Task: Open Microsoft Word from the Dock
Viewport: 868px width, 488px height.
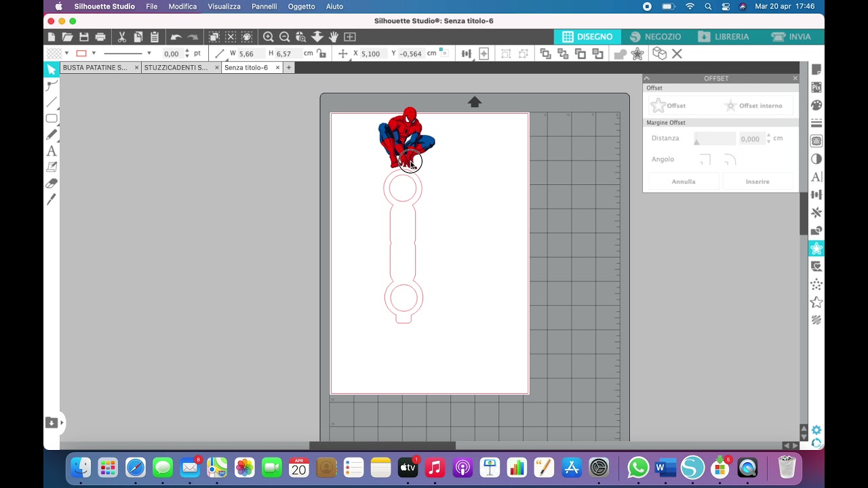Action: [665, 467]
